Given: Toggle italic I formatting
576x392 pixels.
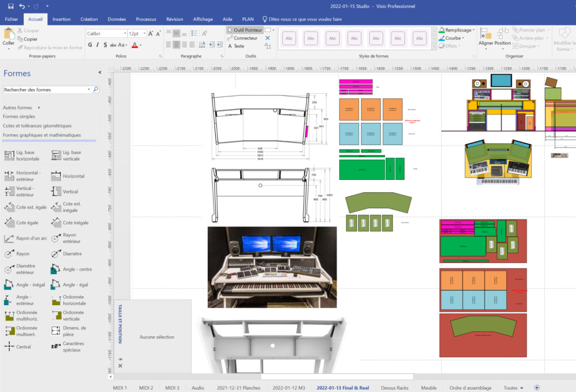Looking at the screenshot, I should (x=97, y=45).
